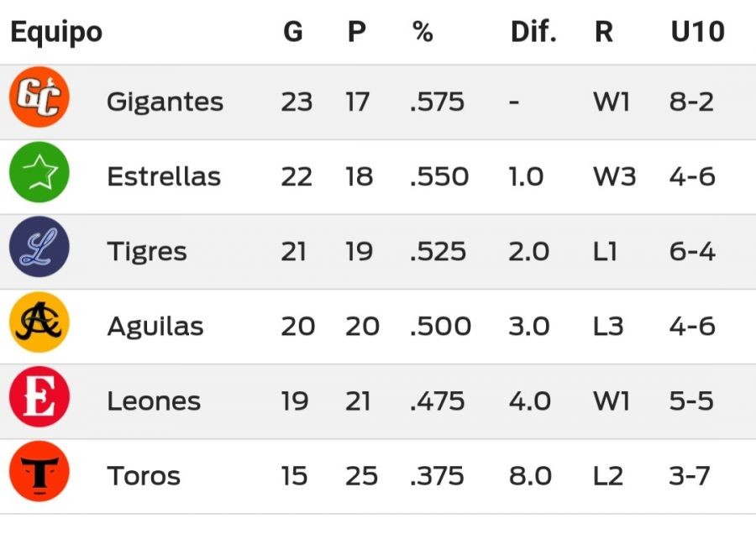Select the Estrellas team name

pos(164,177)
